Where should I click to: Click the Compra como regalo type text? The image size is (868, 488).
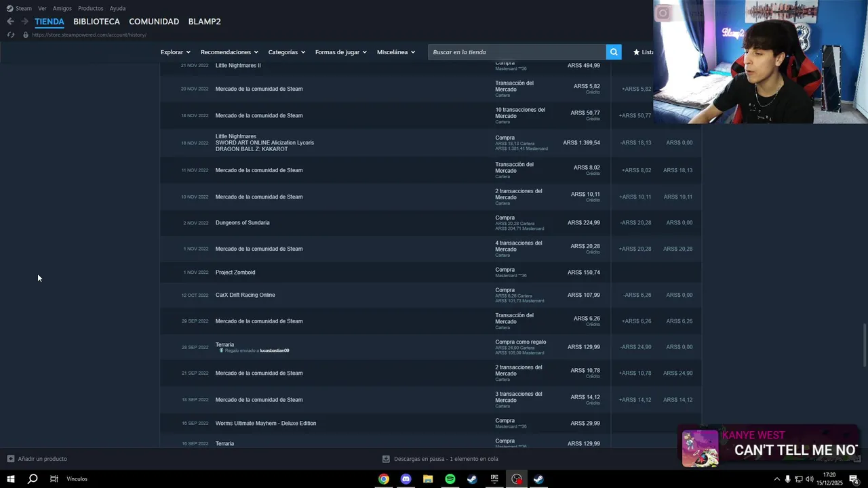(x=520, y=342)
